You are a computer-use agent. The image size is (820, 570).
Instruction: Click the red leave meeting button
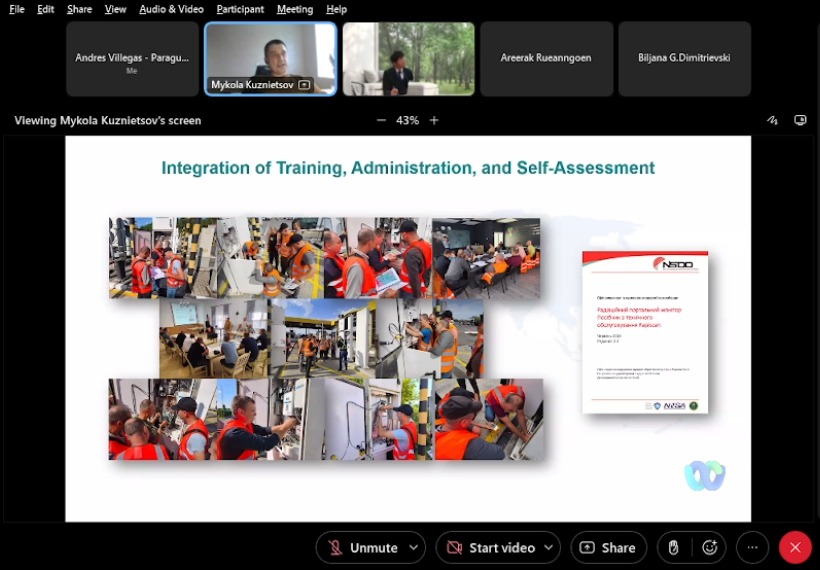(x=795, y=548)
